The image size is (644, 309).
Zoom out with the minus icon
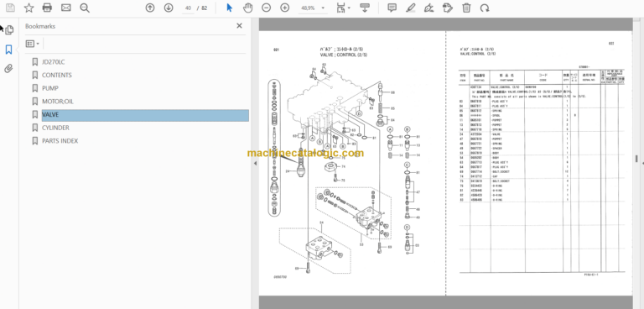tap(266, 8)
